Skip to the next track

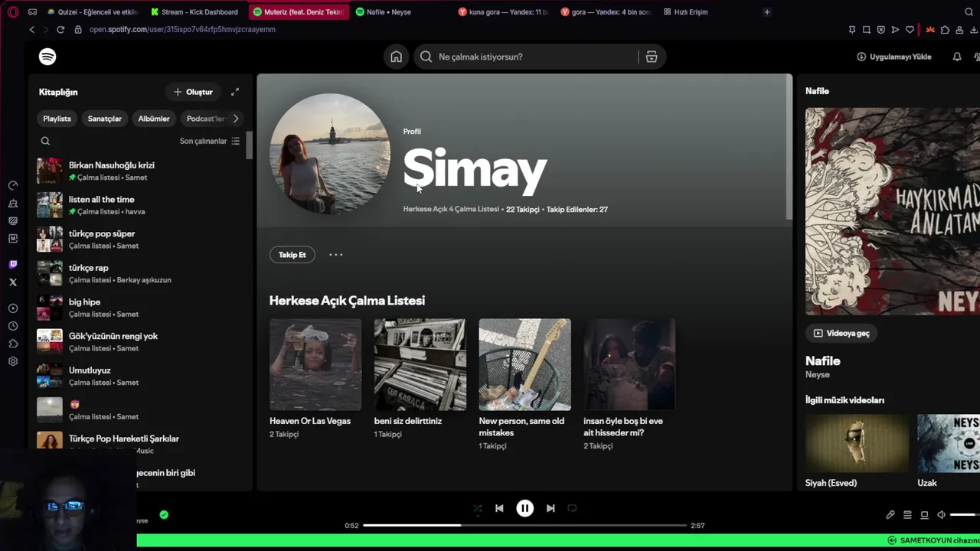pyautogui.click(x=550, y=508)
